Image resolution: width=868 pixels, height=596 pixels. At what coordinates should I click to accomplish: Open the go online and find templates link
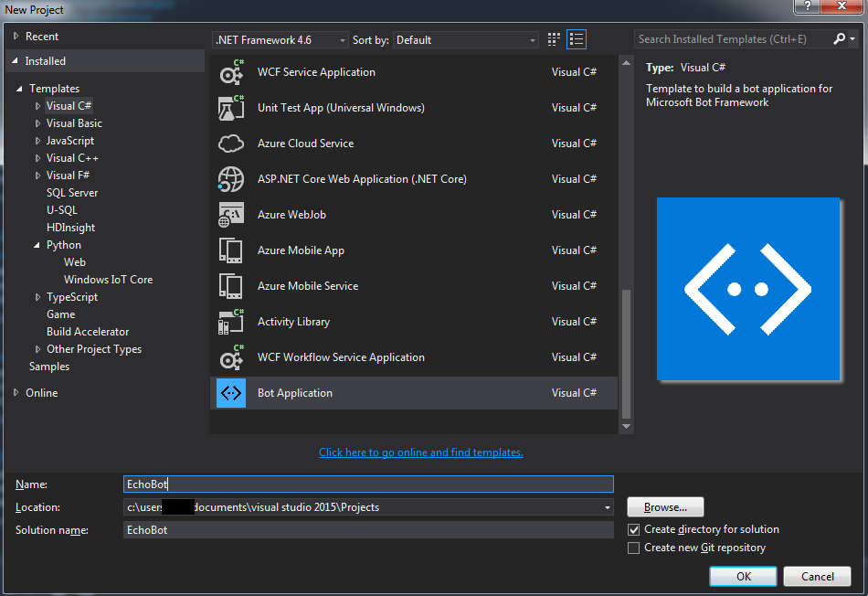click(420, 452)
